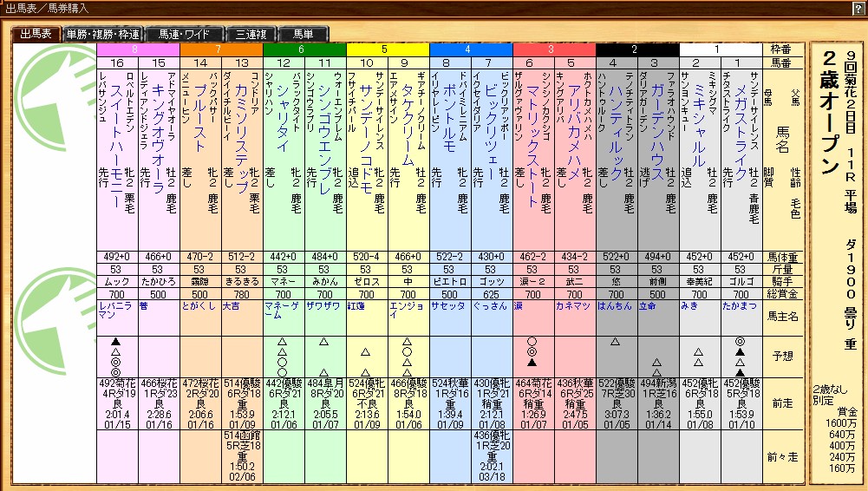Select jockey たかひろ
Image resolution: width=868 pixels, height=491 pixels.
(159, 282)
